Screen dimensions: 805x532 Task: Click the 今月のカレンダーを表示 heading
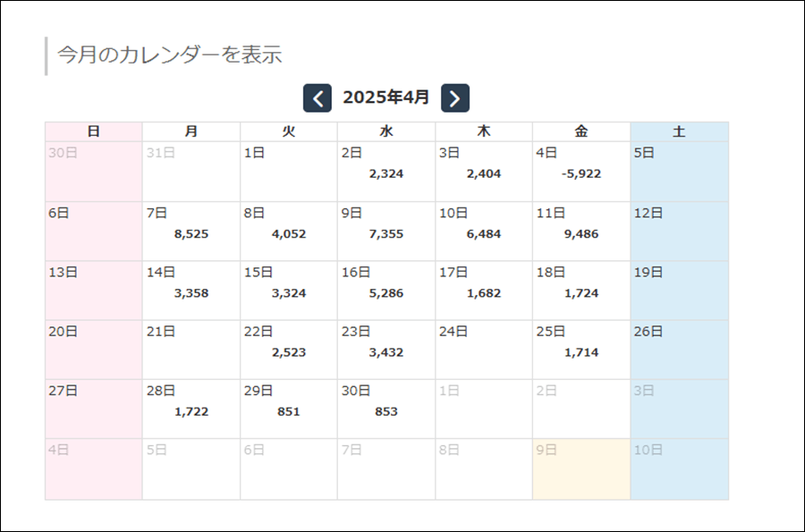pos(170,55)
